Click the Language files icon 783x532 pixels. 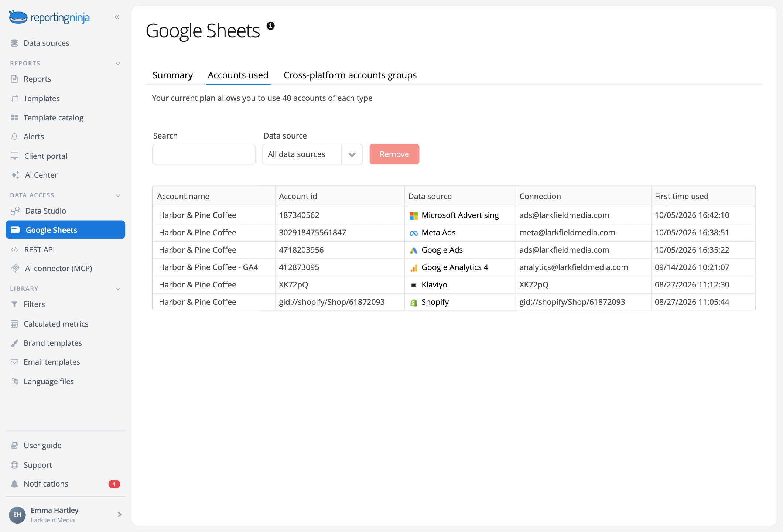pyautogui.click(x=14, y=382)
